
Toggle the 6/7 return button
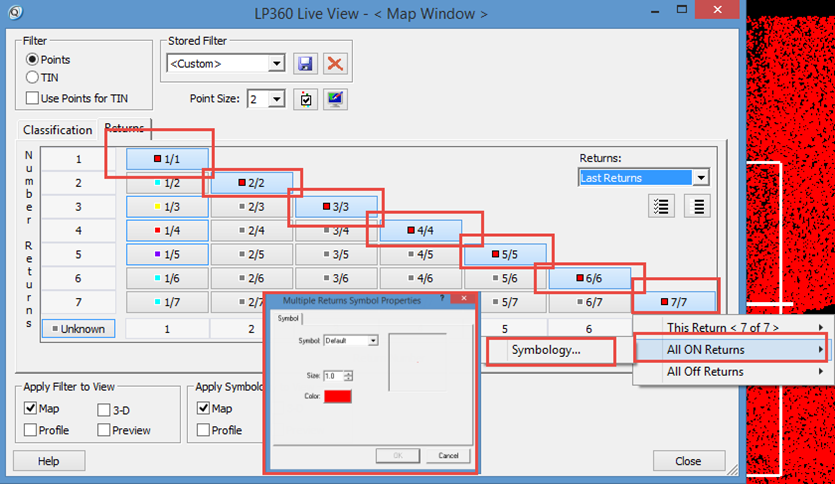click(590, 302)
